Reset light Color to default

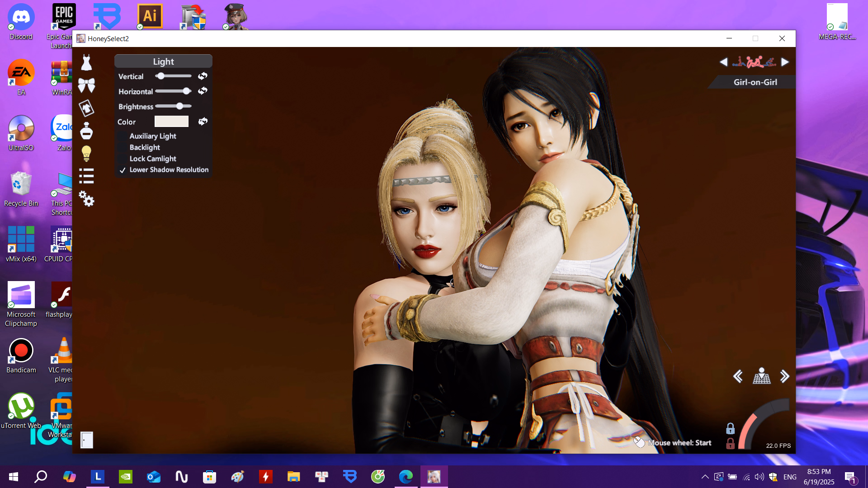pyautogui.click(x=203, y=121)
